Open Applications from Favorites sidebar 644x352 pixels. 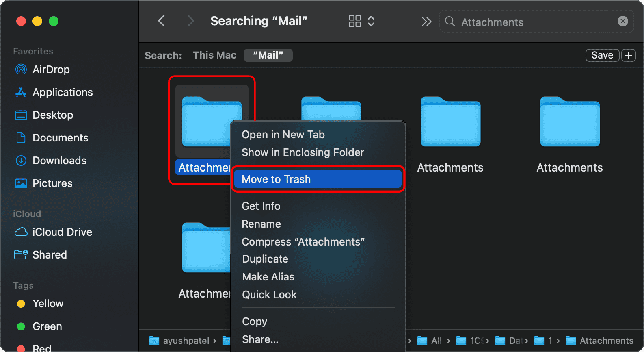[x=62, y=92]
